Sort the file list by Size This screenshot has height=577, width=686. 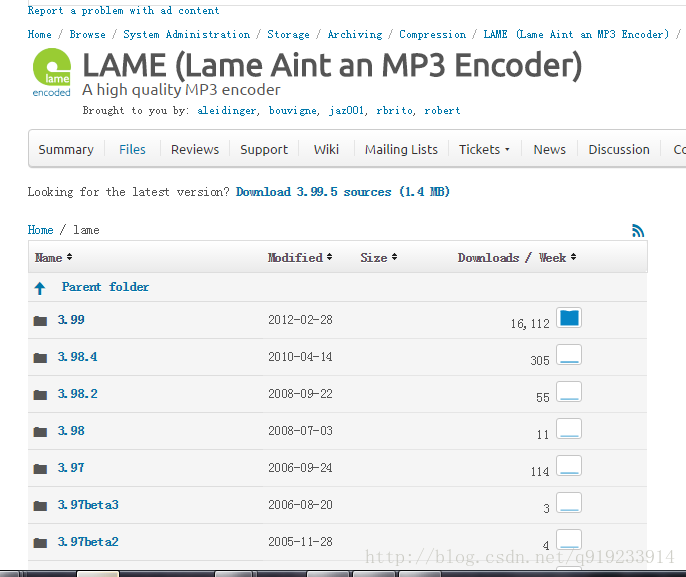coord(378,258)
